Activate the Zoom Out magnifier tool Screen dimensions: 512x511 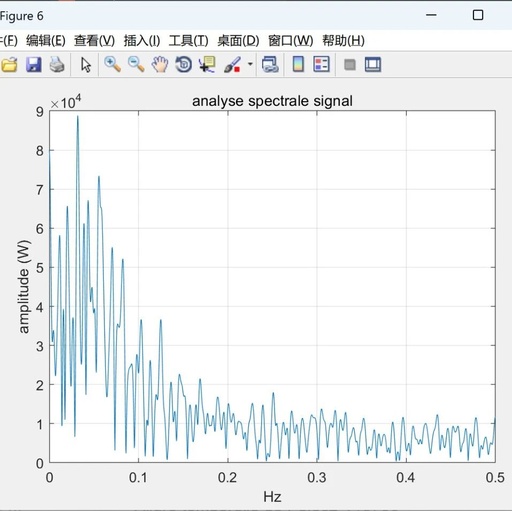136,64
